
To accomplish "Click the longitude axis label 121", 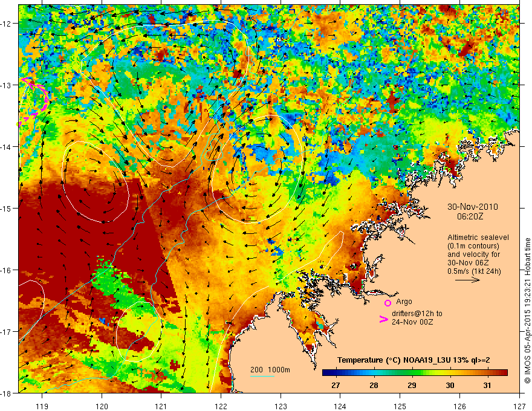I will (161, 406).
